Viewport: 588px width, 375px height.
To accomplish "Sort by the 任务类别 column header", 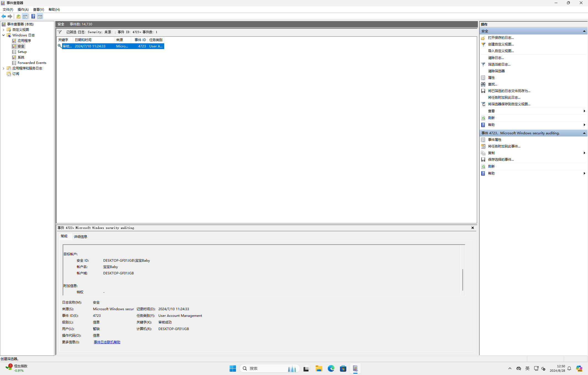I will [x=156, y=40].
